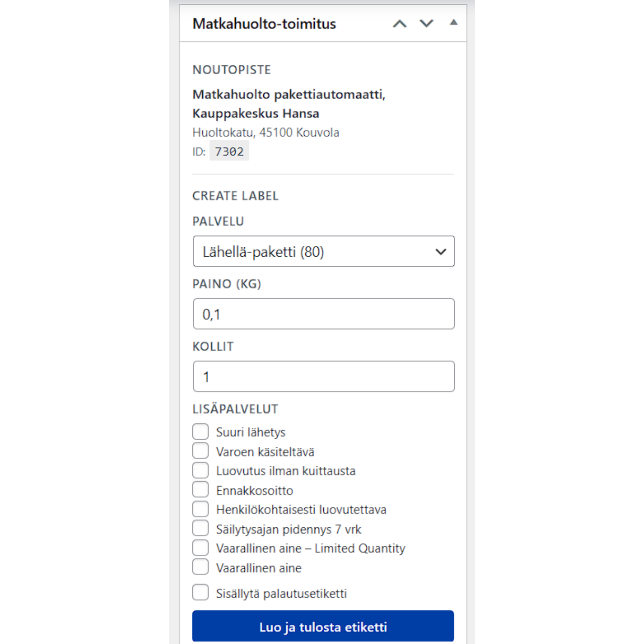Collapse the Matkahuolto-toimitus panel
Image resolution: width=644 pixels, height=644 pixels.
[453, 23]
